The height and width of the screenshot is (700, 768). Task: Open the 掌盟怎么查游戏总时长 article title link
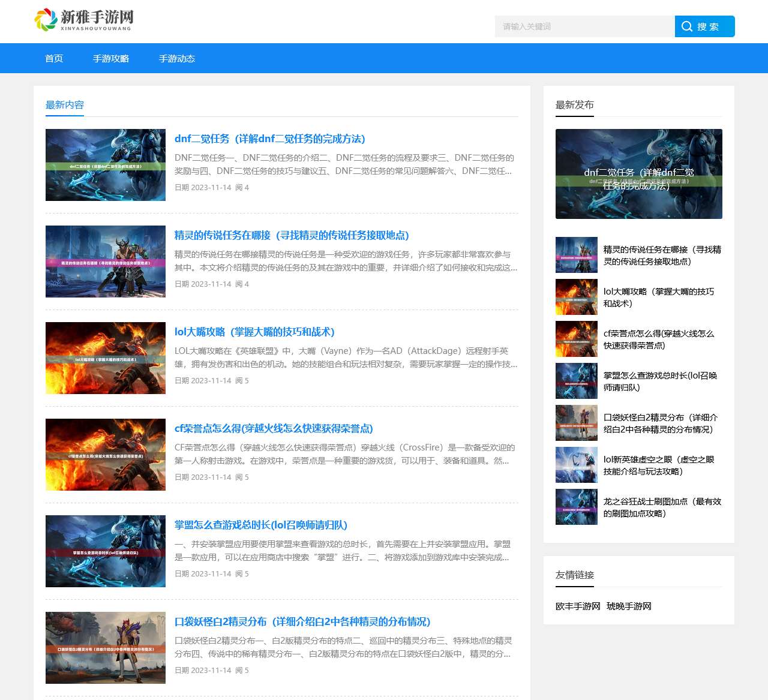[261, 525]
